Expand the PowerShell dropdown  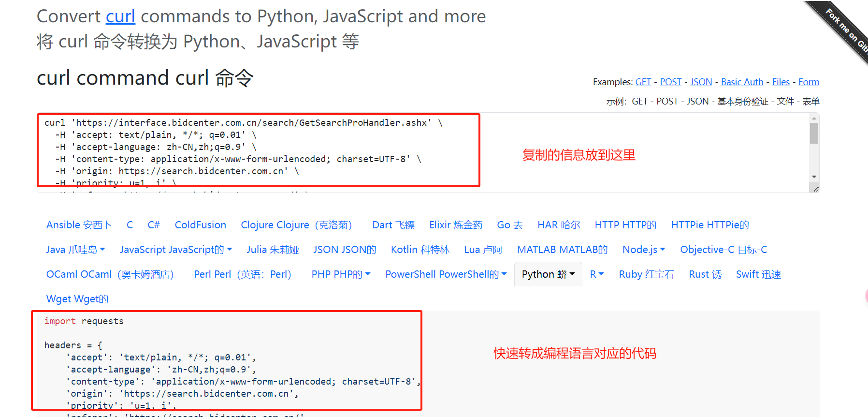[x=446, y=274]
